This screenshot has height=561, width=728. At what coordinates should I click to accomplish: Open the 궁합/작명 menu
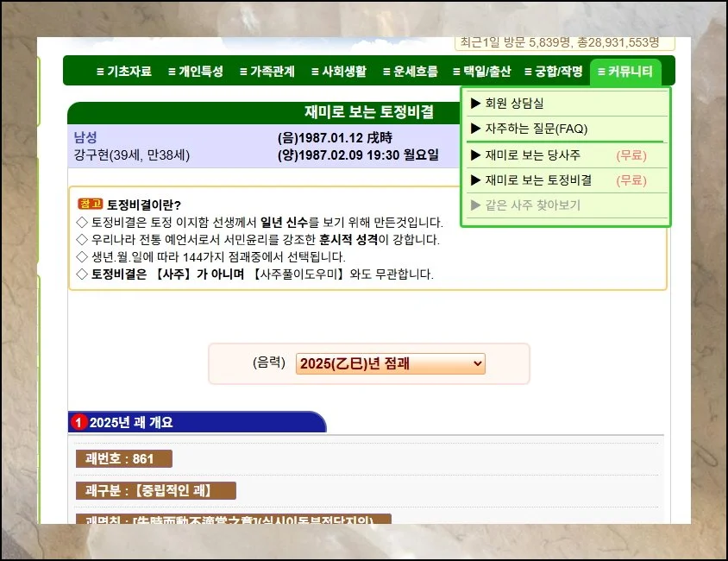pyautogui.click(x=553, y=72)
